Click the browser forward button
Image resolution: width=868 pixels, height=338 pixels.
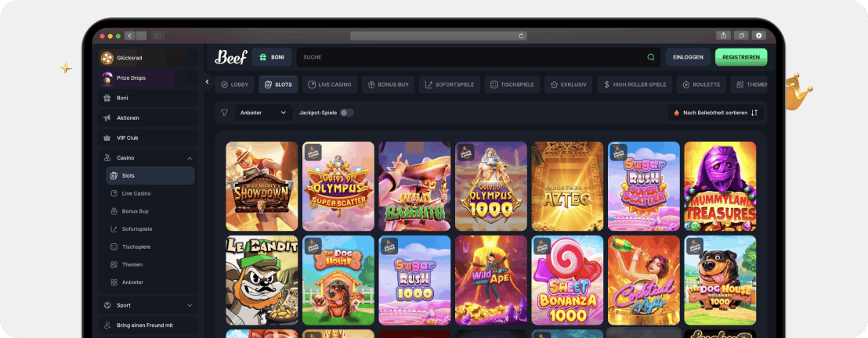[x=141, y=35]
